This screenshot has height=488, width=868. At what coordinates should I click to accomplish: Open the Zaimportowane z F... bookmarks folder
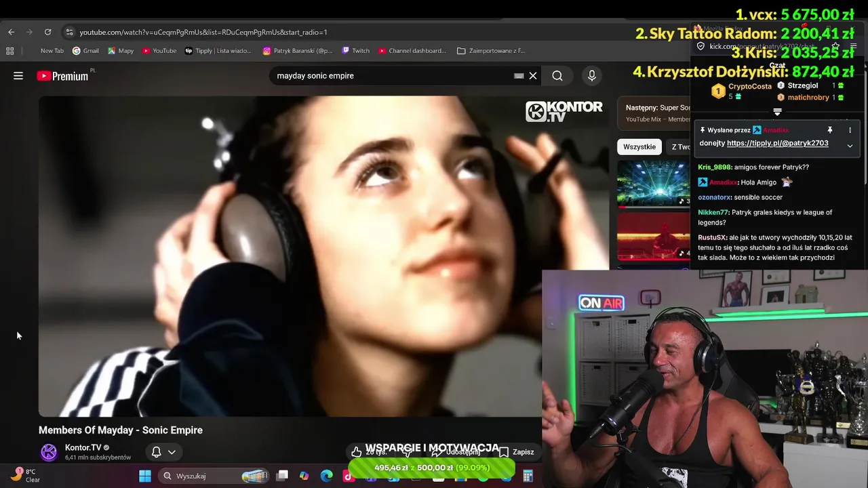click(x=491, y=51)
